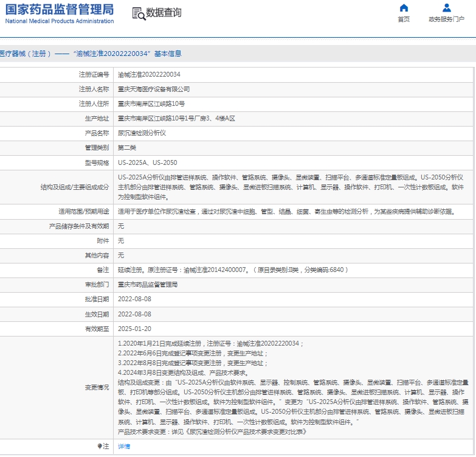
Task: Select remark text 延续注册 原注册证号
Action: (233, 270)
